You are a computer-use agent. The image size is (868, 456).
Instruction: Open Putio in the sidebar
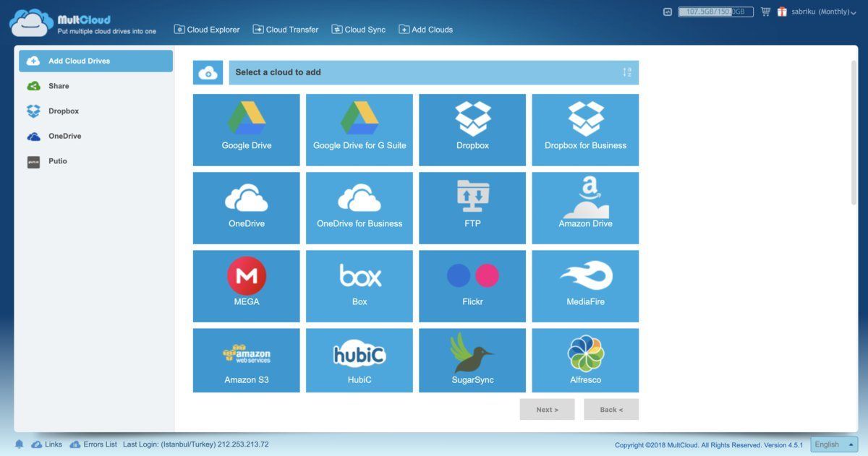[58, 161]
